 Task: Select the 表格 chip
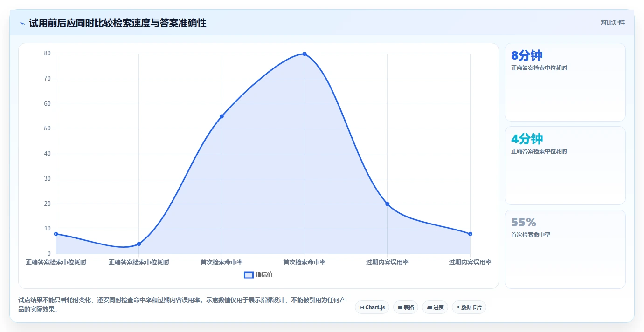406,307
